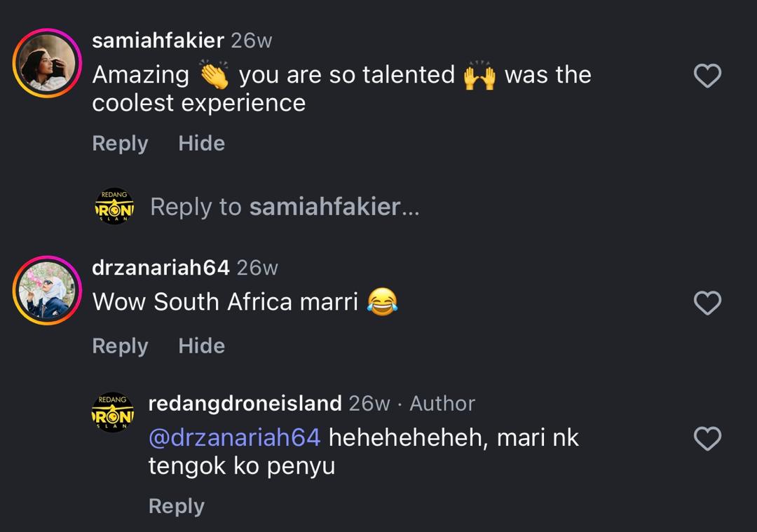Open redangdroneisland's avatar on the reply

click(x=113, y=412)
